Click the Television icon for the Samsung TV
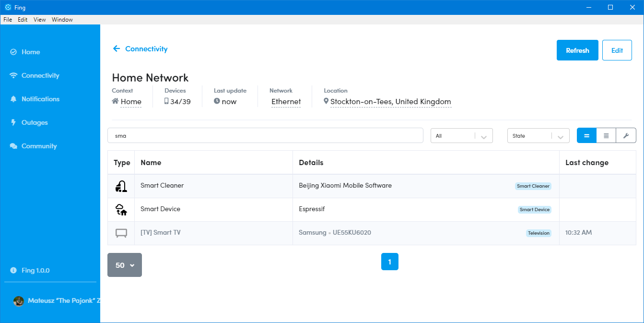This screenshot has height=323, width=644. click(121, 233)
